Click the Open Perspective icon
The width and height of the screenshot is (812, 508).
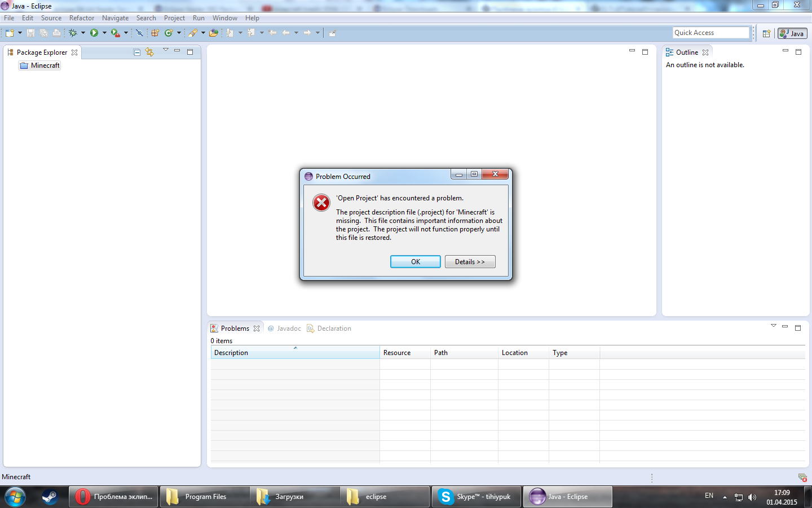tap(766, 33)
